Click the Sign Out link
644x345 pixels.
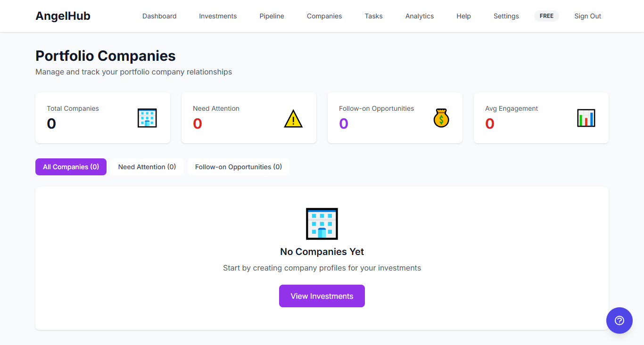coord(587,16)
